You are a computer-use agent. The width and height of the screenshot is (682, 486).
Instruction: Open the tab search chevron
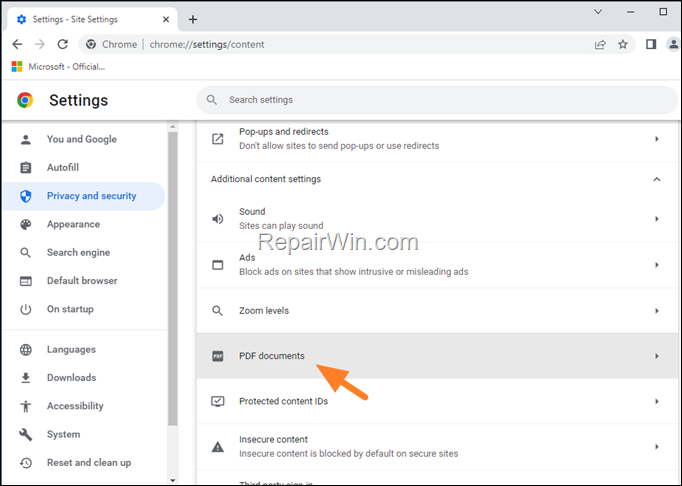[598, 12]
